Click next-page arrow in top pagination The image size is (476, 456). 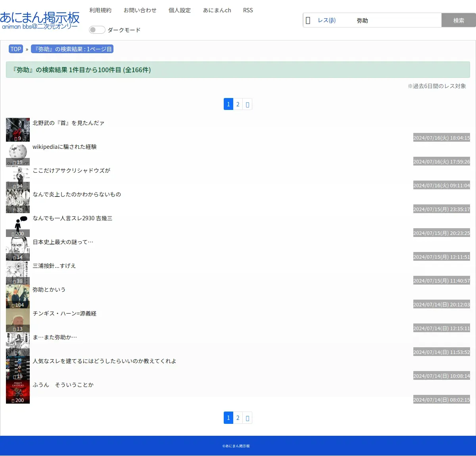248,104
